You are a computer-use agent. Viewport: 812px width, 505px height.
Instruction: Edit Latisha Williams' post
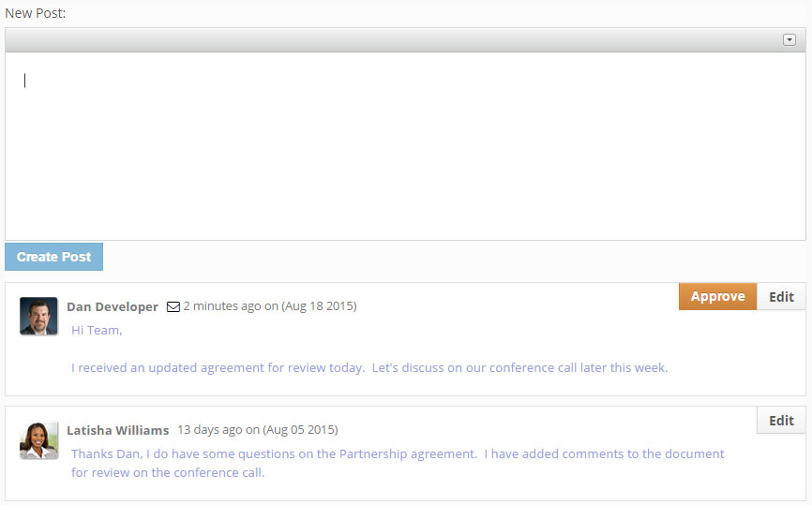781,420
